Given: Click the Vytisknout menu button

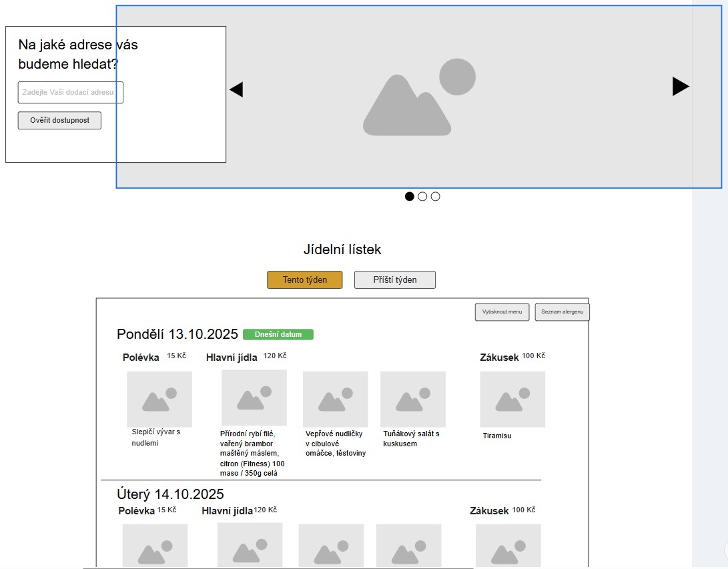Looking at the screenshot, I should click(x=502, y=312).
